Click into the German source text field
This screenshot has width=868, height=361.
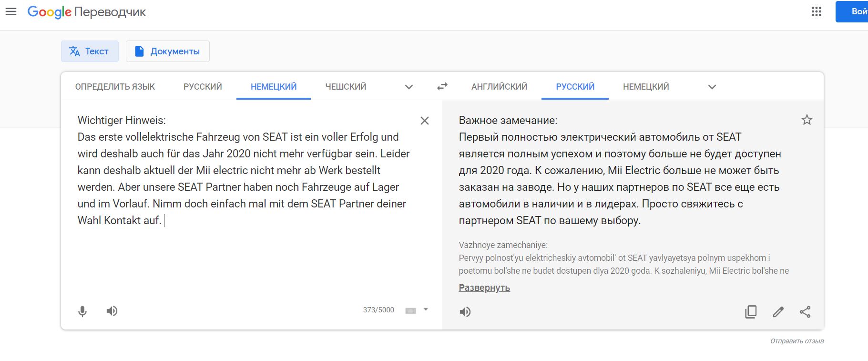245,170
